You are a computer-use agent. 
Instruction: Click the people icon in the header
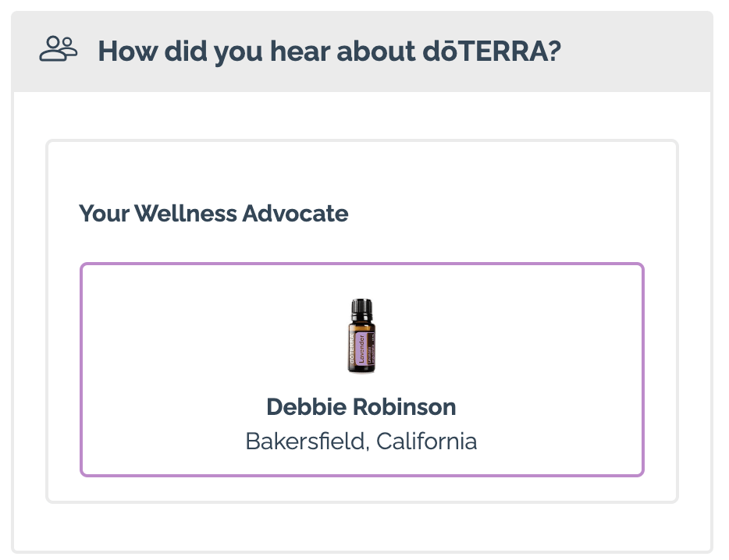(58, 49)
